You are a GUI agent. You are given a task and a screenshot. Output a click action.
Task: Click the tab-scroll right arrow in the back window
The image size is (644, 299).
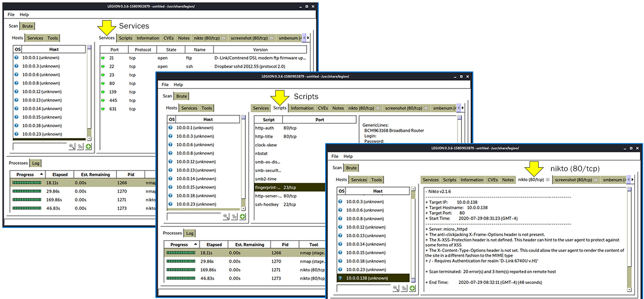[308, 38]
